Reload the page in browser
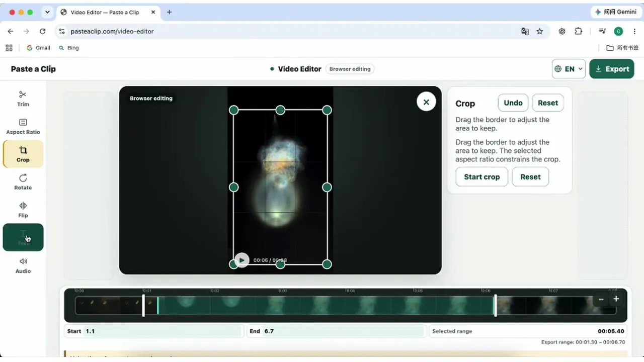This screenshot has height=362, width=644. 43,31
